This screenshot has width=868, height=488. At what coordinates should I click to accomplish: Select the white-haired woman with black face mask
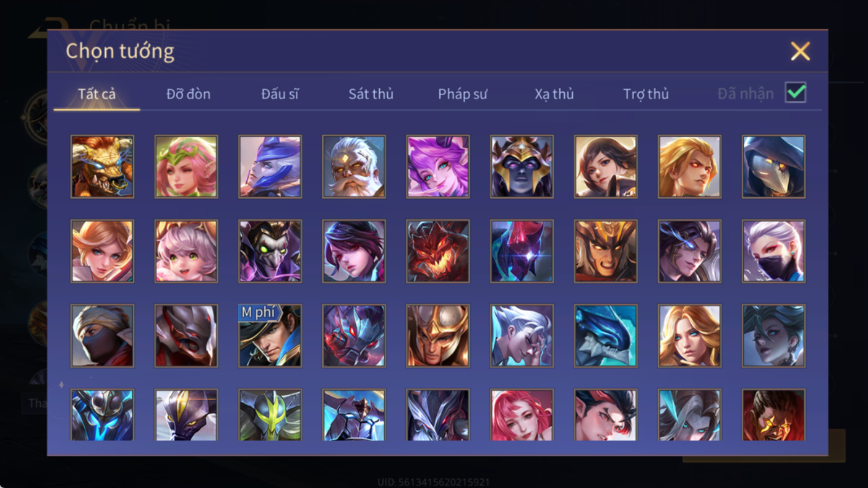pyautogui.click(x=773, y=252)
